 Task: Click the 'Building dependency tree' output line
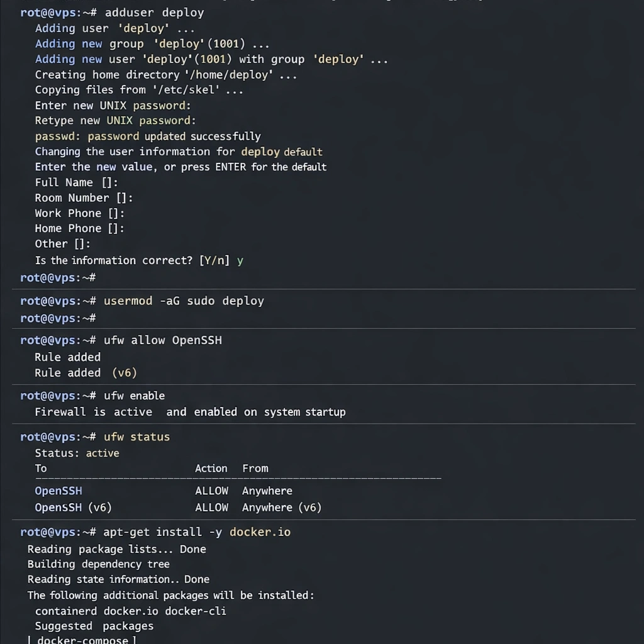pos(98,564)
